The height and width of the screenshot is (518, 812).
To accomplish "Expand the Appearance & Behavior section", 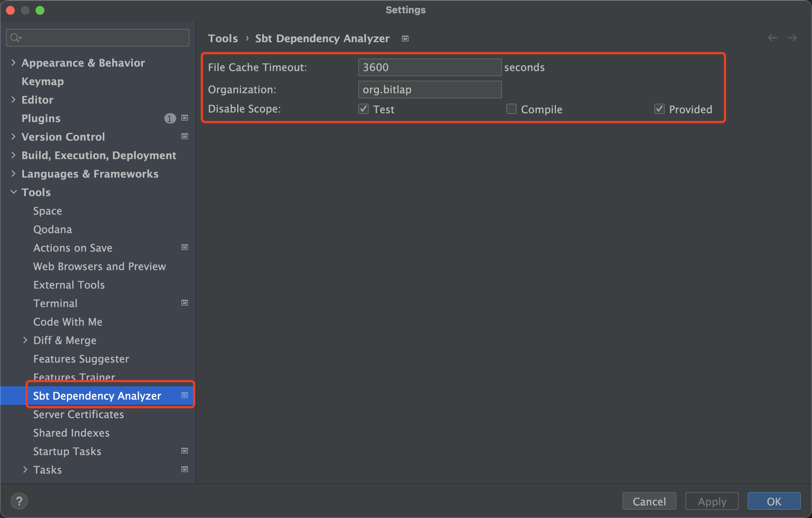I will (x=14, y=63).
